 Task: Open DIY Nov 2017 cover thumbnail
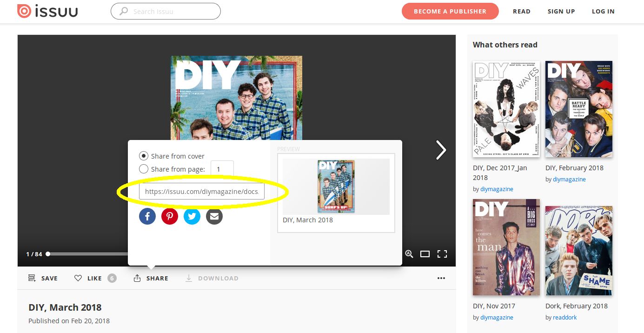coord(506,247)
